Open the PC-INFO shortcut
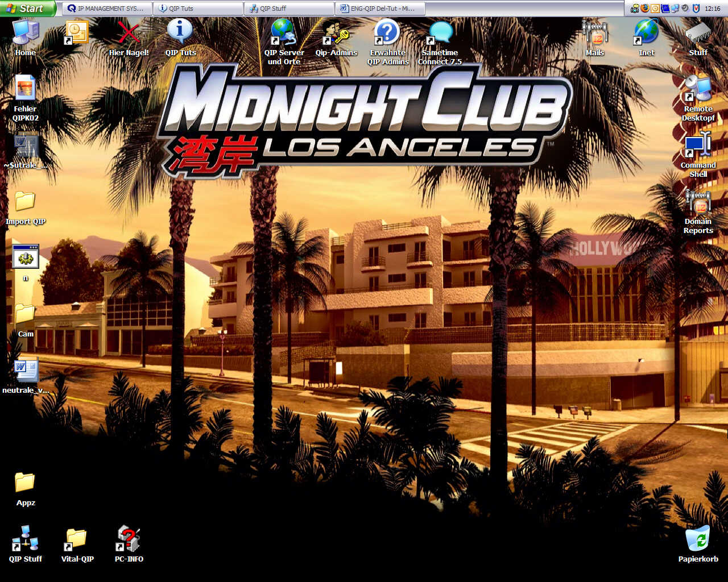728x582 pixels. (129, 543)
